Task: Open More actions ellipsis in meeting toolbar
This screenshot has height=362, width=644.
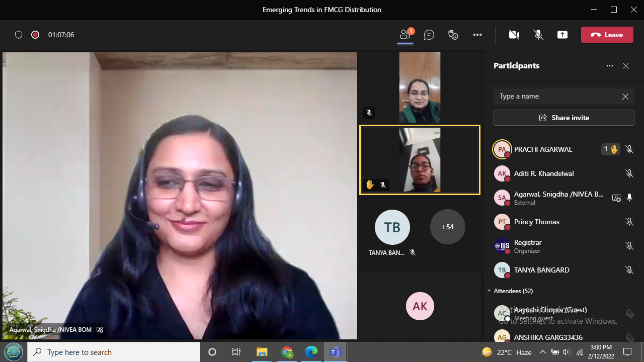Action: pyautogui.click(x=477, y=35)
